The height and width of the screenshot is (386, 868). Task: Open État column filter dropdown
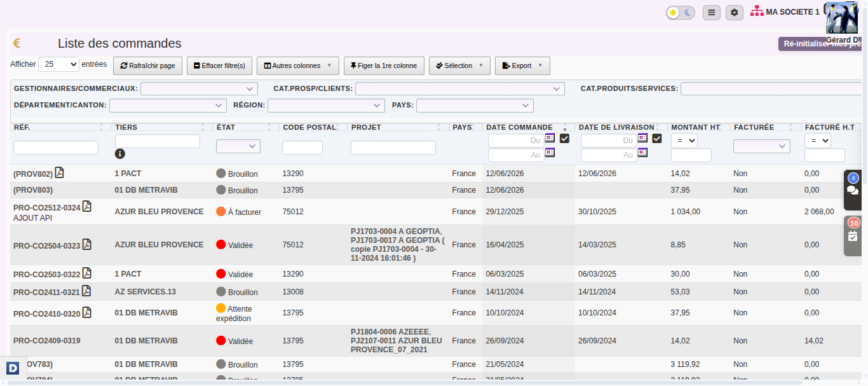tap(238, 146)
